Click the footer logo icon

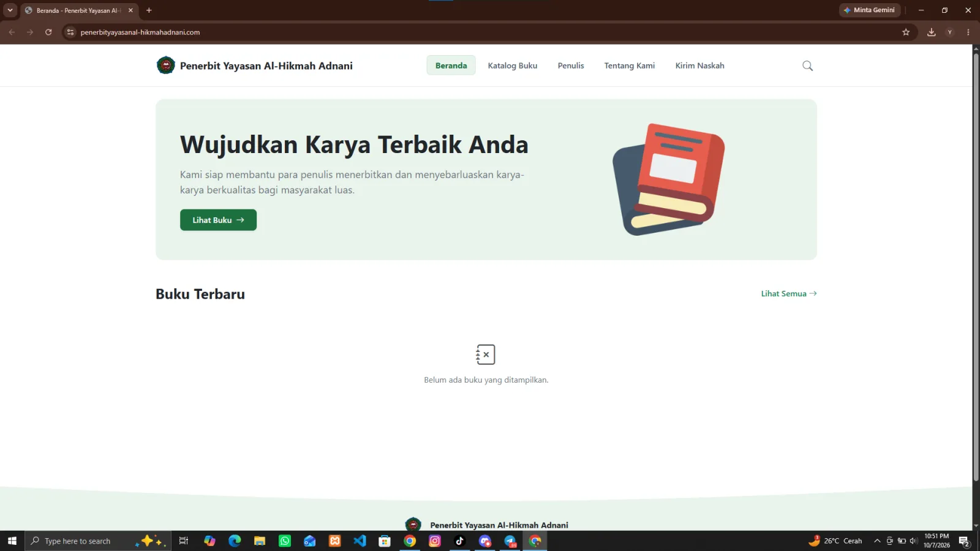coord(413,525)
